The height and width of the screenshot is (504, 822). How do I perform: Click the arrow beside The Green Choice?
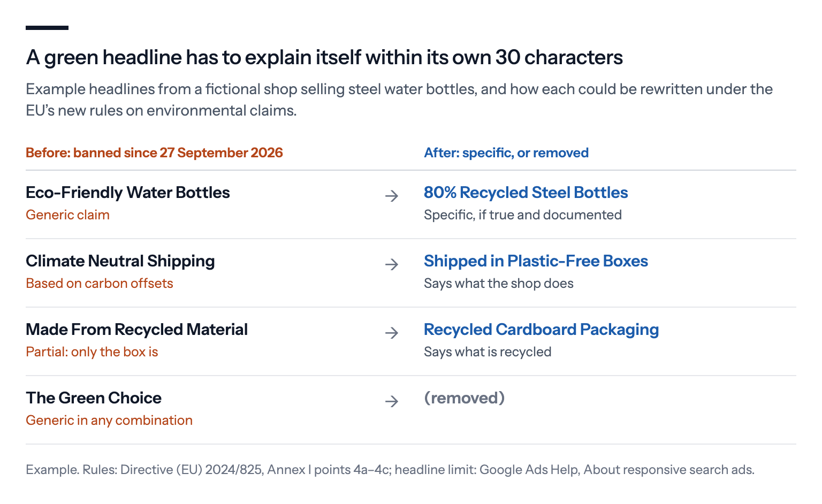pos(392,401)
